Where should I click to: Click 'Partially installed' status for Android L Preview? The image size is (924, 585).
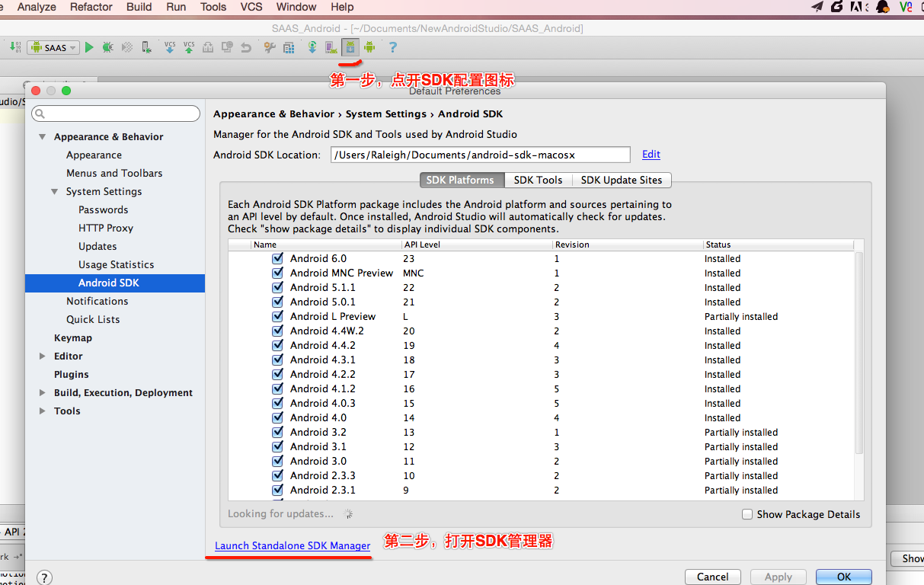tap(741, 316)
